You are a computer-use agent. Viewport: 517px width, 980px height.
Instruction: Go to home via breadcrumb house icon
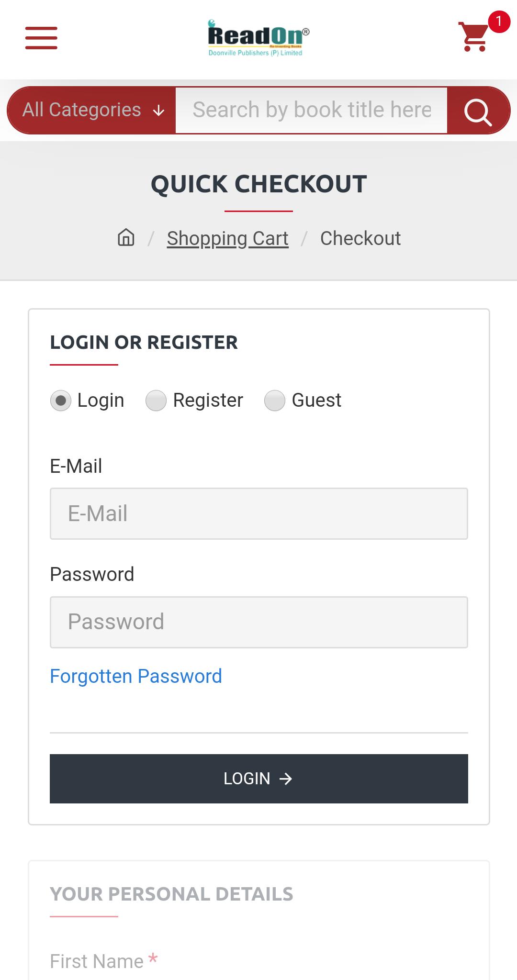(126, 238)
